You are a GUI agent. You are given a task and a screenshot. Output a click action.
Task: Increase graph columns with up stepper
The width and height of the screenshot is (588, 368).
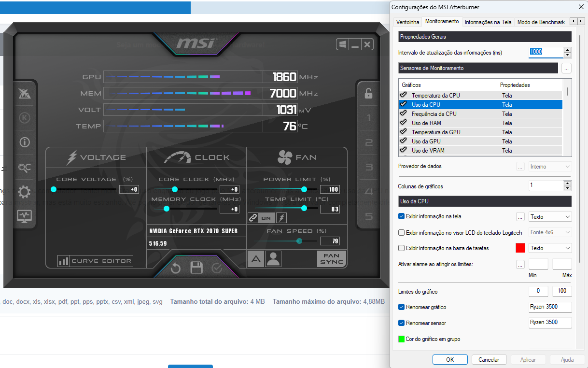[568, 183]
